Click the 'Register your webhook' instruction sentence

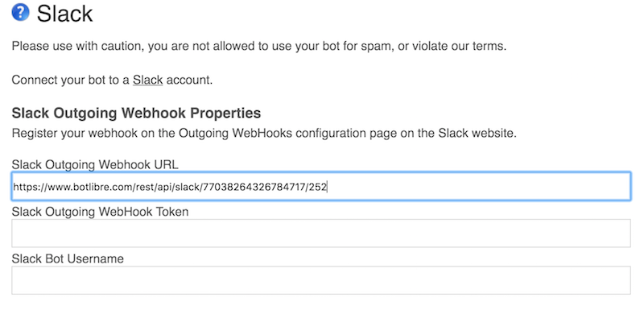coord(264,134)
